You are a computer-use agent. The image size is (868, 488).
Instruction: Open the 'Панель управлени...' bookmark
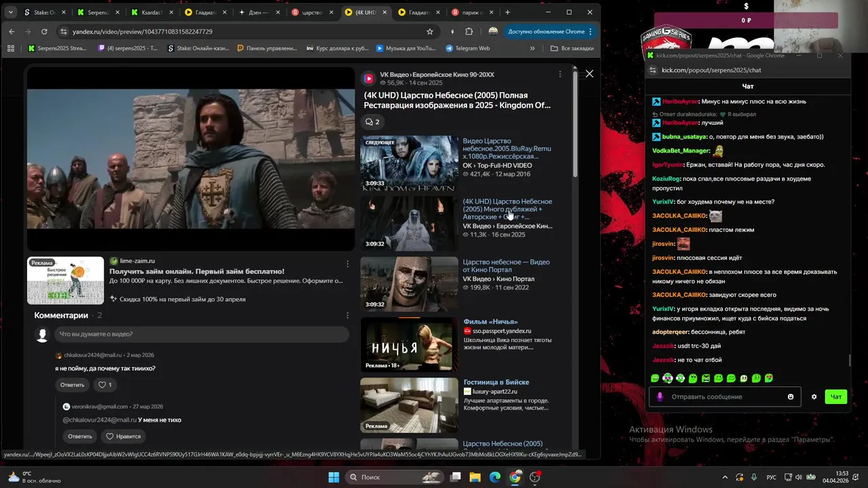click(x=267, y=48)
